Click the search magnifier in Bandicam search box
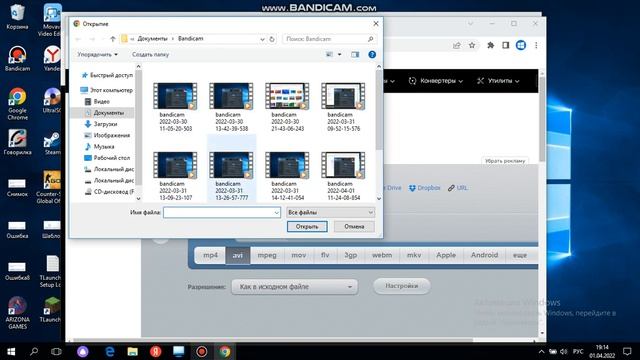 (370, 39)
